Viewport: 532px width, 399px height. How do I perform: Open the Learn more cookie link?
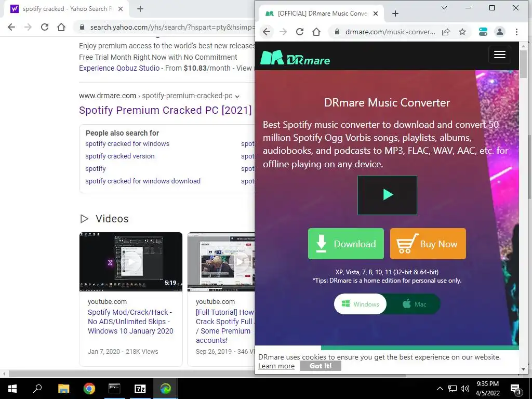(276, 366)
